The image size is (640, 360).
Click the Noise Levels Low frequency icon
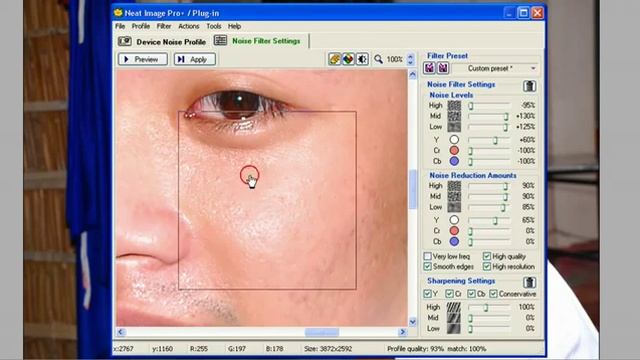454,127
